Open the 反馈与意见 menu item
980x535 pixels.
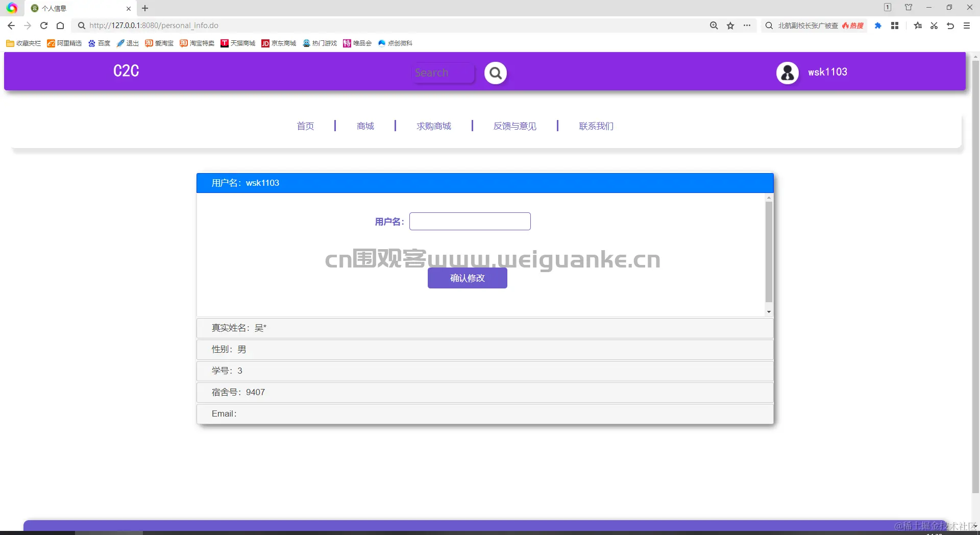(x=515, y=126)
